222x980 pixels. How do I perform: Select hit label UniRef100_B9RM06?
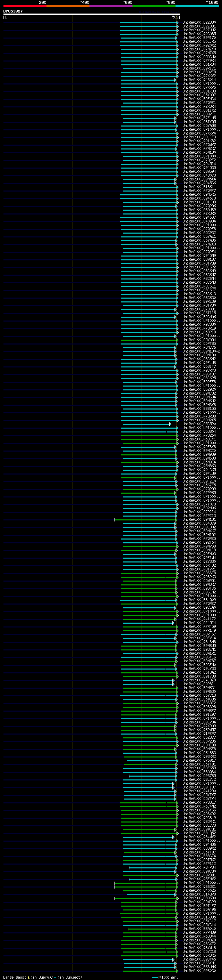point(199,508)
